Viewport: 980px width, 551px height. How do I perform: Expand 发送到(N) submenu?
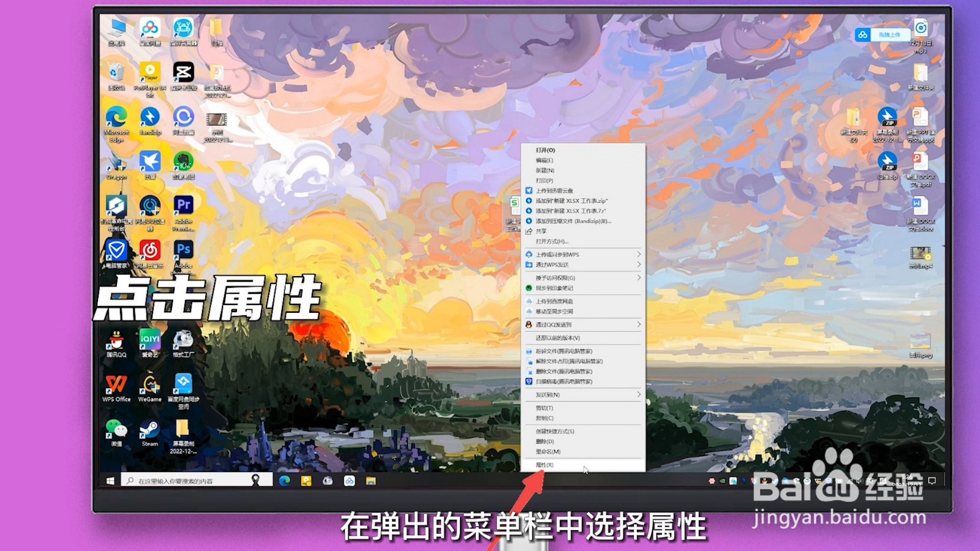coord(582,395)
